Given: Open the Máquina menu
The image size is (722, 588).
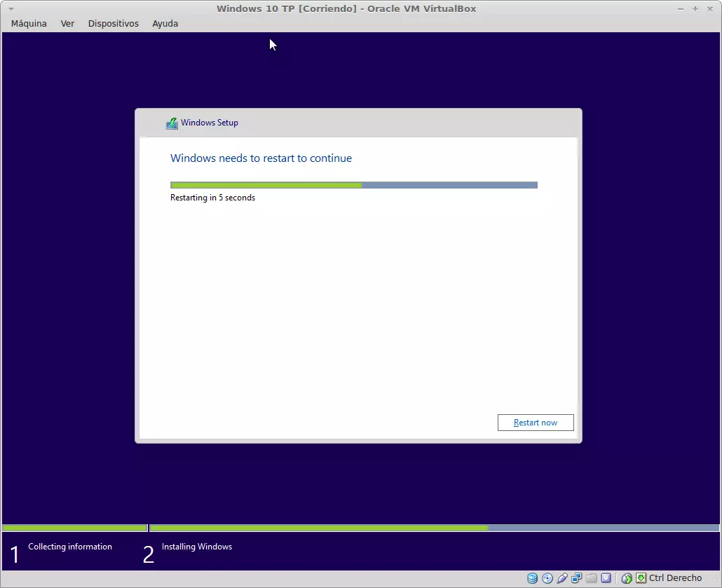Looking at the screenshot, I should point(29,23).
